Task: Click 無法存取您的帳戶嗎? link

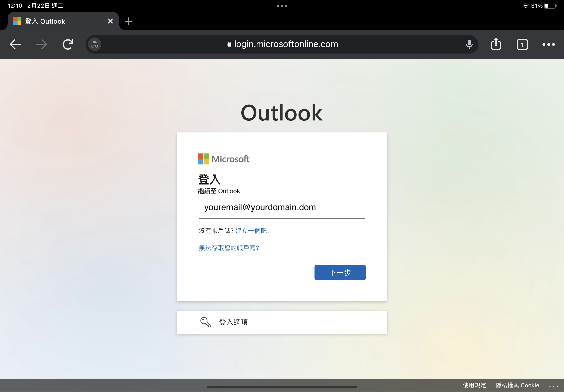Action: (229, 248)
